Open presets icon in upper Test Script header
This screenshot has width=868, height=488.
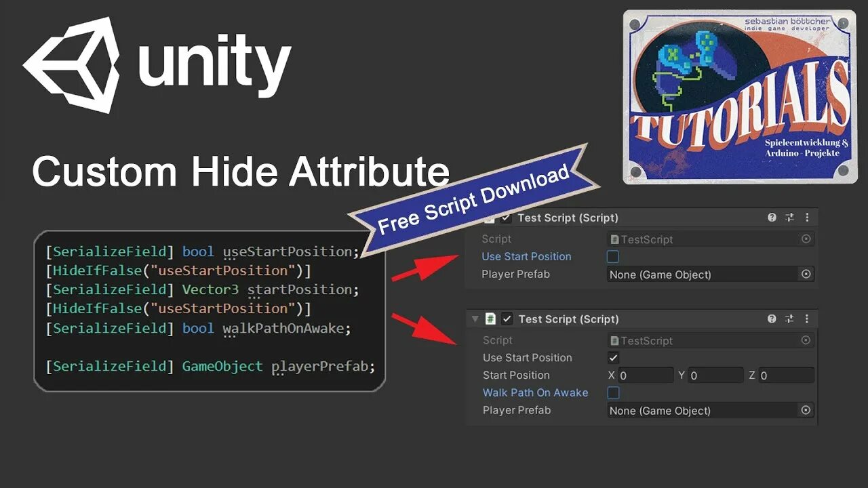click(789, 218)
